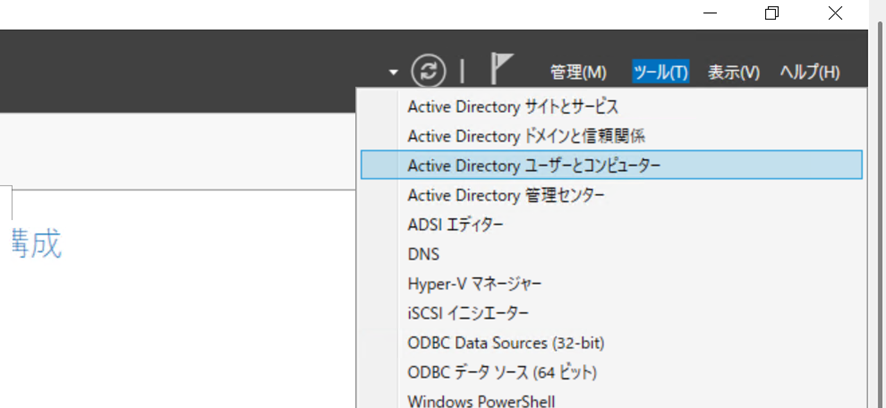Click the refresh icon in Server Manager header
Image resolution: width=886 pixels, height=408 pixels.
[428, 71]
